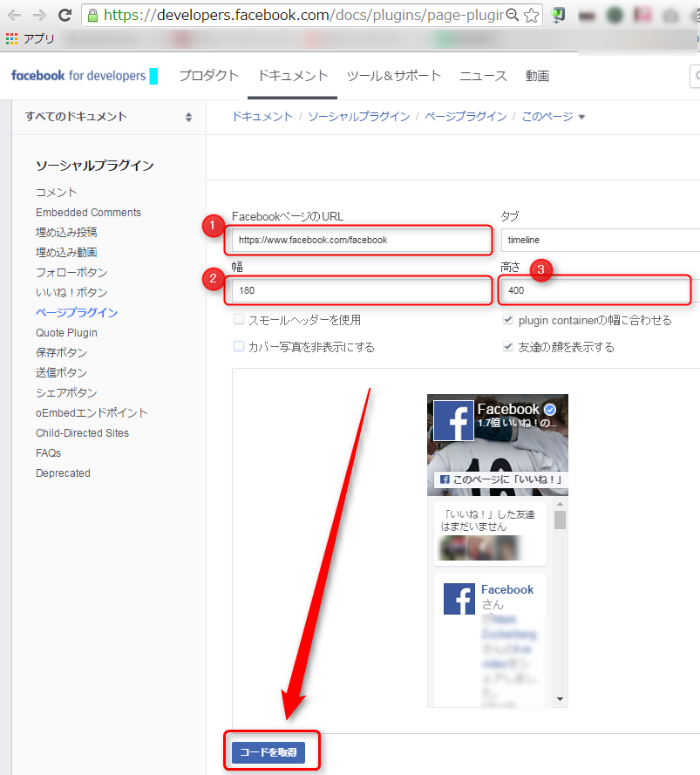Screen dimensions: 700x775
Task: Reload the page with the refresh icon
Action: point(65,16)
